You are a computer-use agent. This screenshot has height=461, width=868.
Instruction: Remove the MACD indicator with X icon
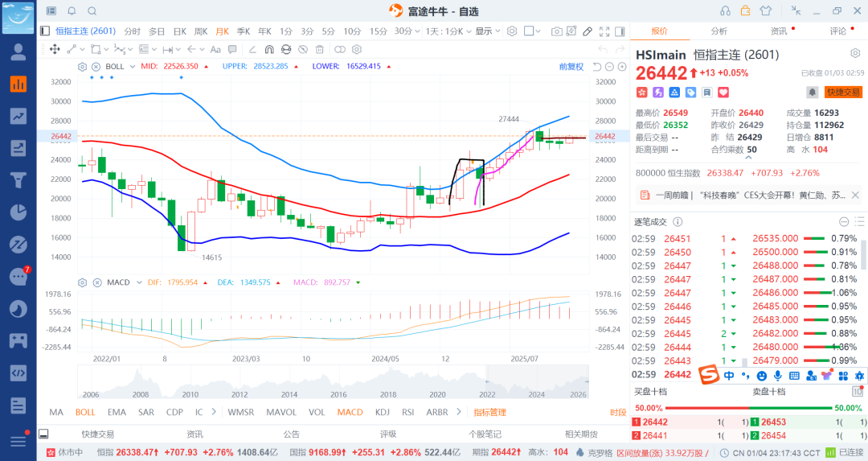click(97, 282)
